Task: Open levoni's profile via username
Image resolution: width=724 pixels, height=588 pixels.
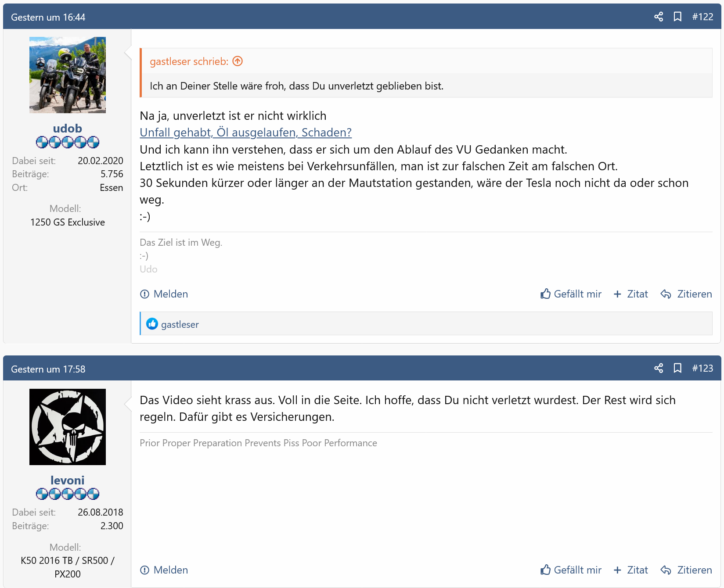Action: (67, 480)
